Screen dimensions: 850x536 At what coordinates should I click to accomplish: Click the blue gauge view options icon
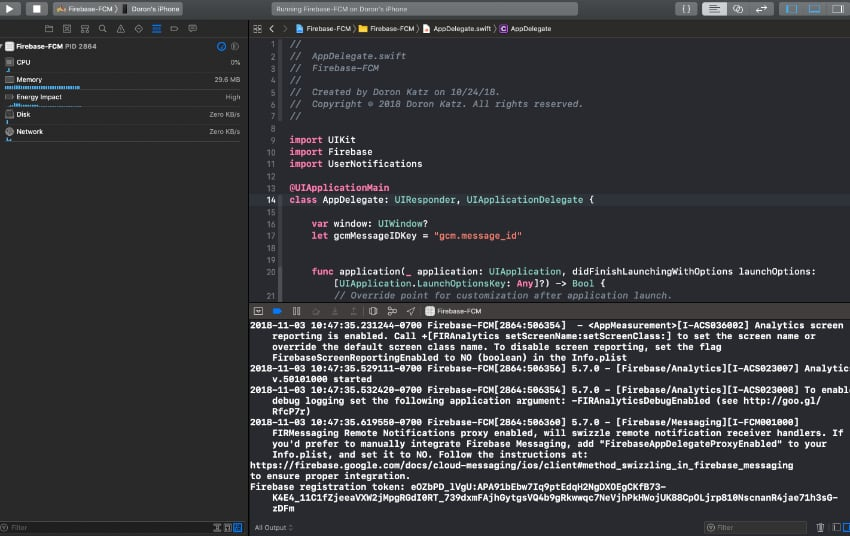[221, 47]
